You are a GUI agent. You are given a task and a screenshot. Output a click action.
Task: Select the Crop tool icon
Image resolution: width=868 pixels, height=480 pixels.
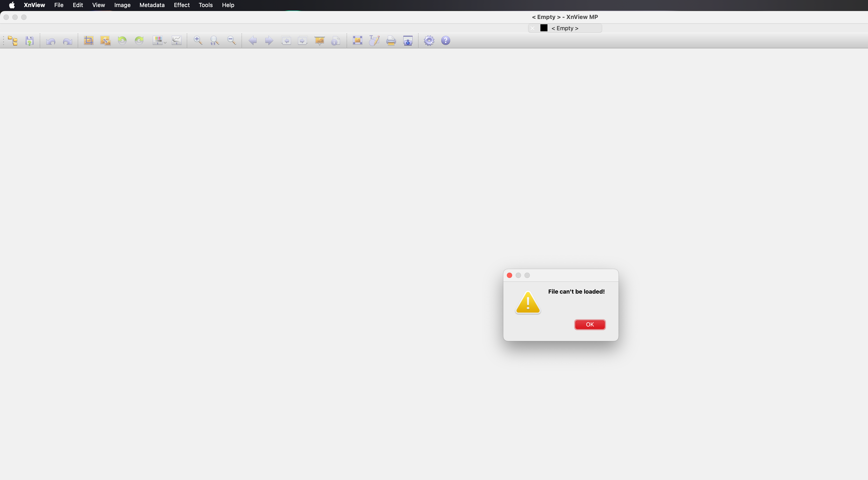pyautogui.click(x=88, y=41)
